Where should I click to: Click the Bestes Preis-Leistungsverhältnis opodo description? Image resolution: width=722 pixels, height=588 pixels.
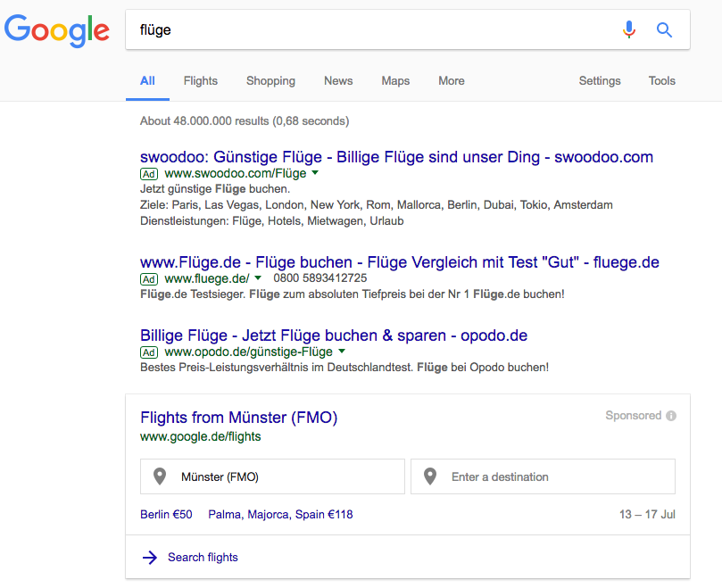[344, 368]
